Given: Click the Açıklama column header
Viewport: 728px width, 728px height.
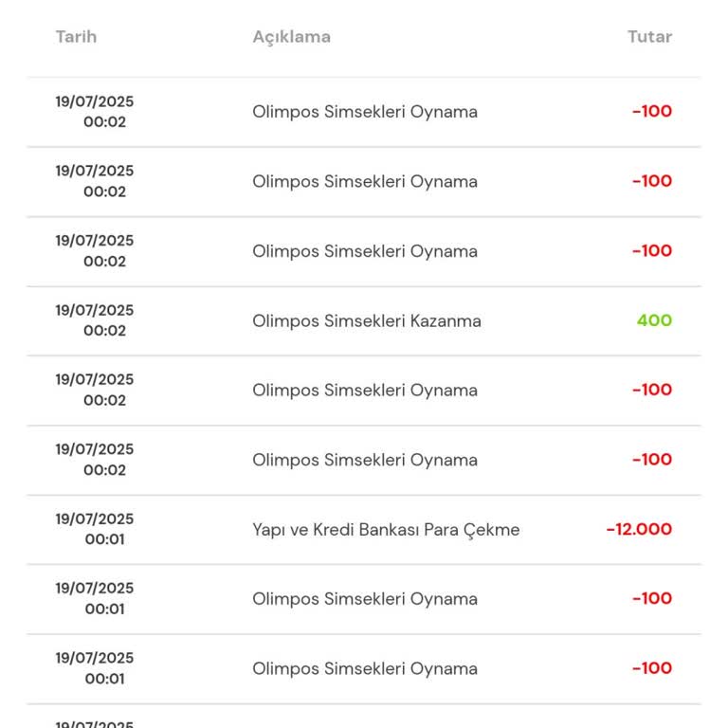Looking at the screenshot, I should pos(291,37).
